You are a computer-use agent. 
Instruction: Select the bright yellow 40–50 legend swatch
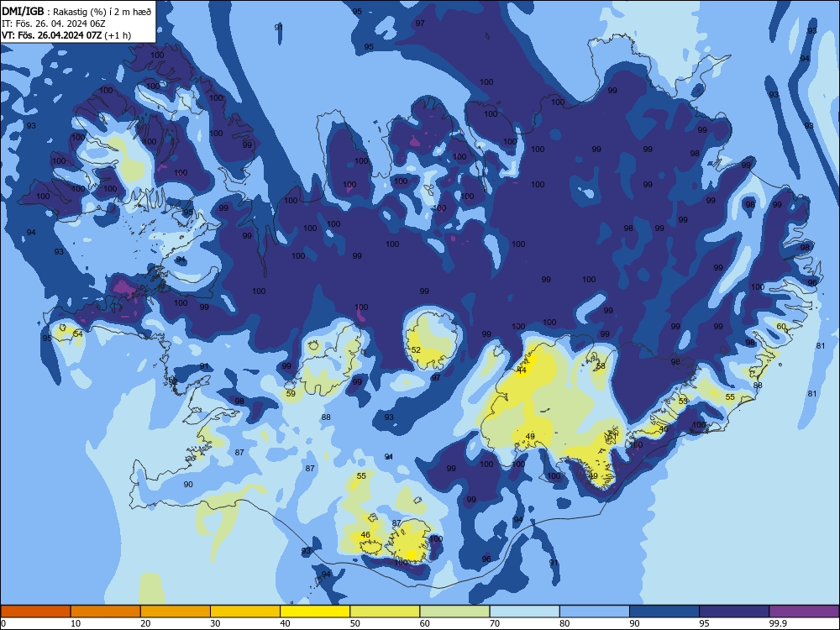[315, 612]
